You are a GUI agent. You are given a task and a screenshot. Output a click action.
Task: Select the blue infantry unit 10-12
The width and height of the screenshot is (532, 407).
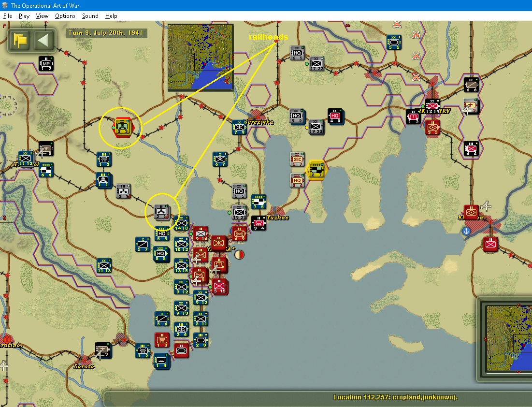[181, 245]
